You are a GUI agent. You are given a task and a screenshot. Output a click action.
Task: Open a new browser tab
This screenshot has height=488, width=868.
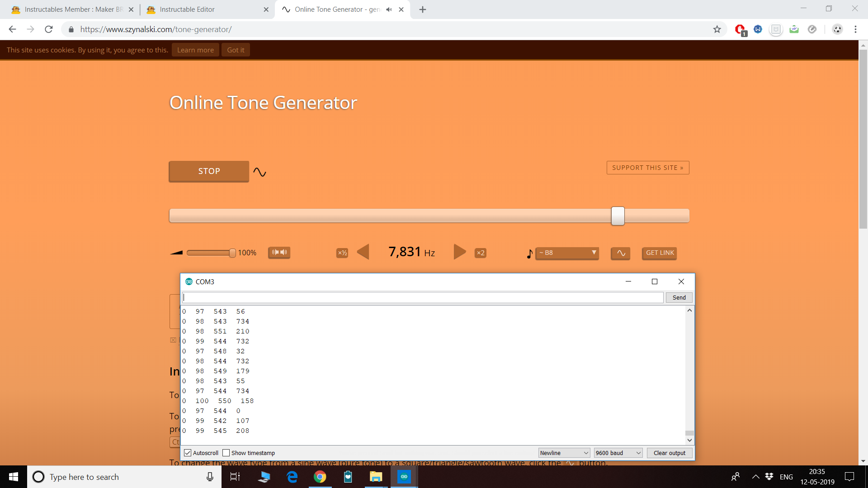pyautogui.click(x=423, y=9)
